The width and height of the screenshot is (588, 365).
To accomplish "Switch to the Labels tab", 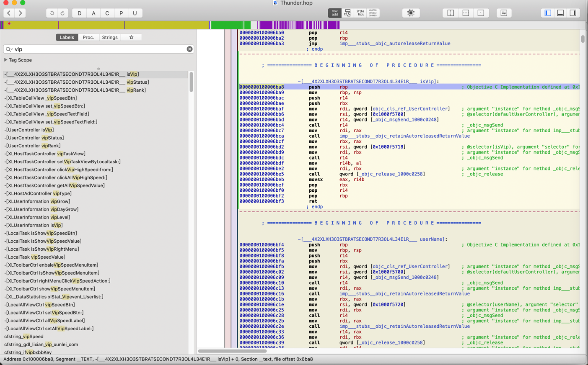I will pyautogui.click(x=67, y=37).
